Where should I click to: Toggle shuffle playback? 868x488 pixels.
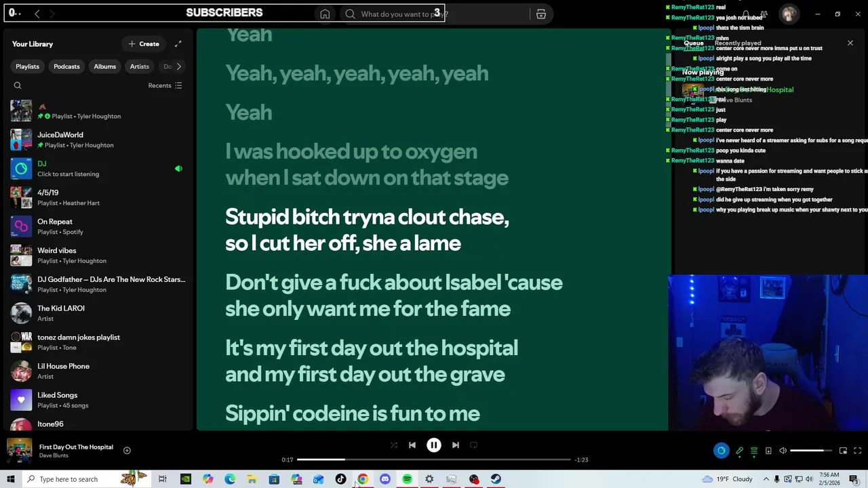pyautogui.click(x=394, y=445)
